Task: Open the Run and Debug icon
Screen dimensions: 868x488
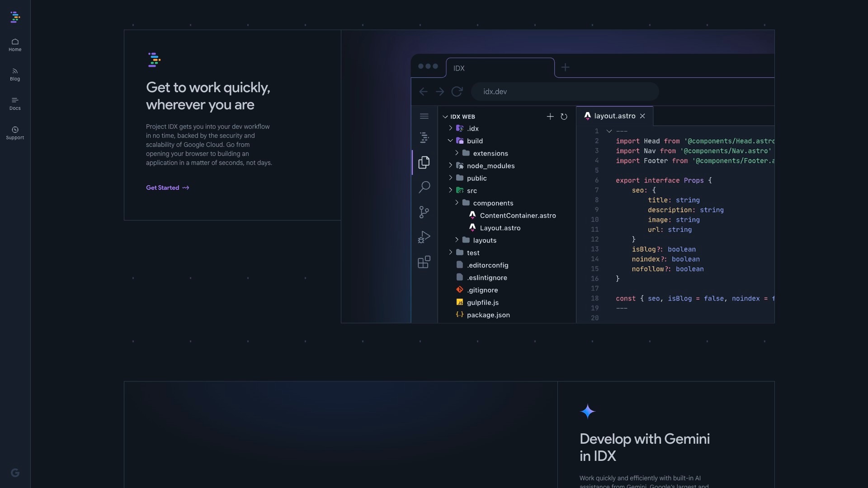Action: pyautogui.click(x=424, y=237)
